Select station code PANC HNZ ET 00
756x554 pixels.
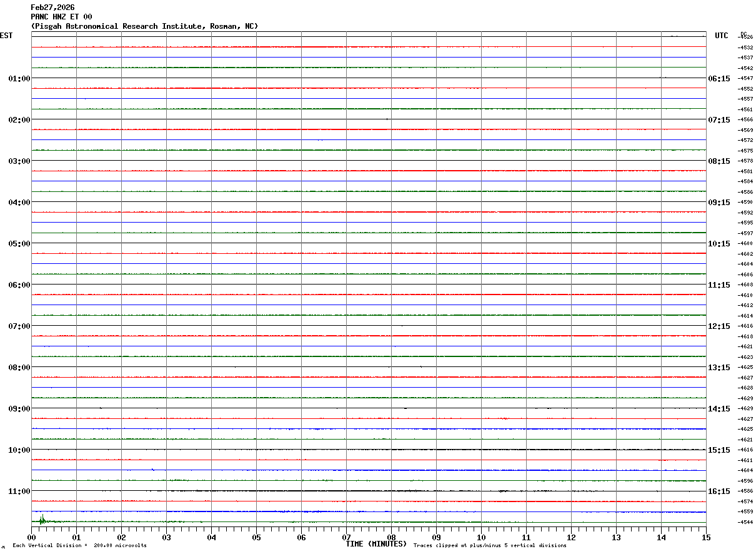pyautogui.click(x=61, y=17)
